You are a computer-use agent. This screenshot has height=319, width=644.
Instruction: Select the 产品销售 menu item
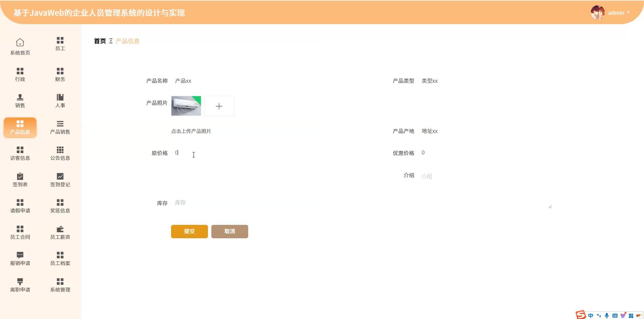60,127
